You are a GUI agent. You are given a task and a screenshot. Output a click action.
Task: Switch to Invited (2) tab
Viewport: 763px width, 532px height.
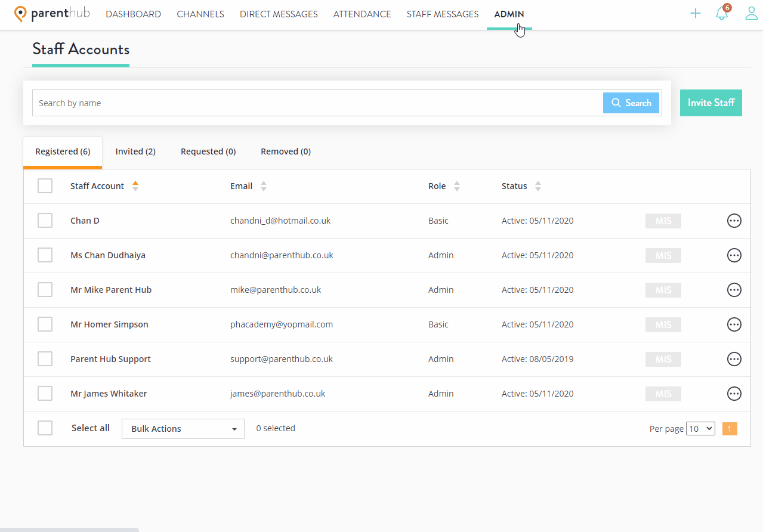click(135, 151)
